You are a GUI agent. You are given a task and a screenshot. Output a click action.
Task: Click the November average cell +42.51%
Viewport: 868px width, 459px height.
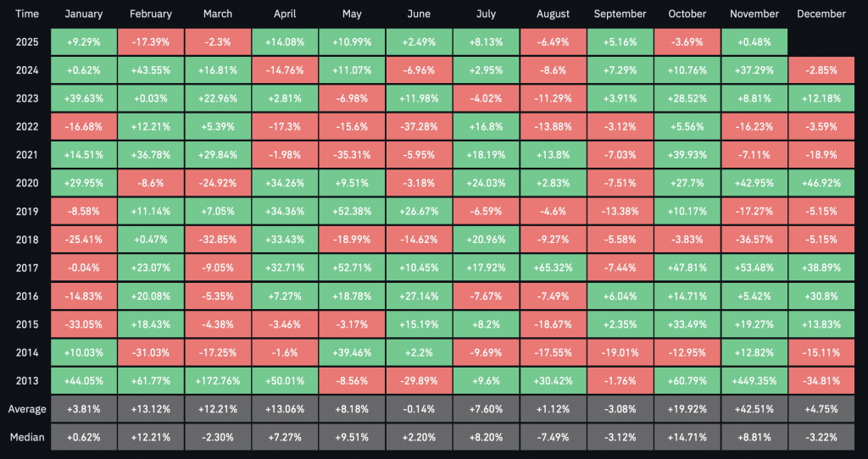pyautogui.click(x=754, y=409)
